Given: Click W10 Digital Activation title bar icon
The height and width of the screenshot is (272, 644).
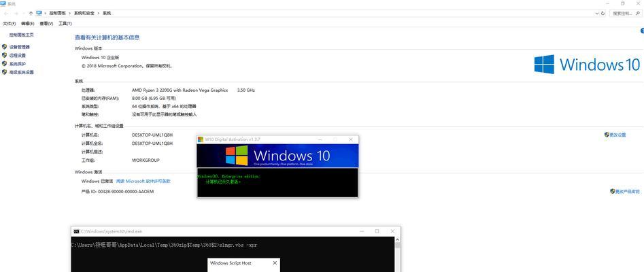Looking at the screenshot, I should tap(201, 139).
